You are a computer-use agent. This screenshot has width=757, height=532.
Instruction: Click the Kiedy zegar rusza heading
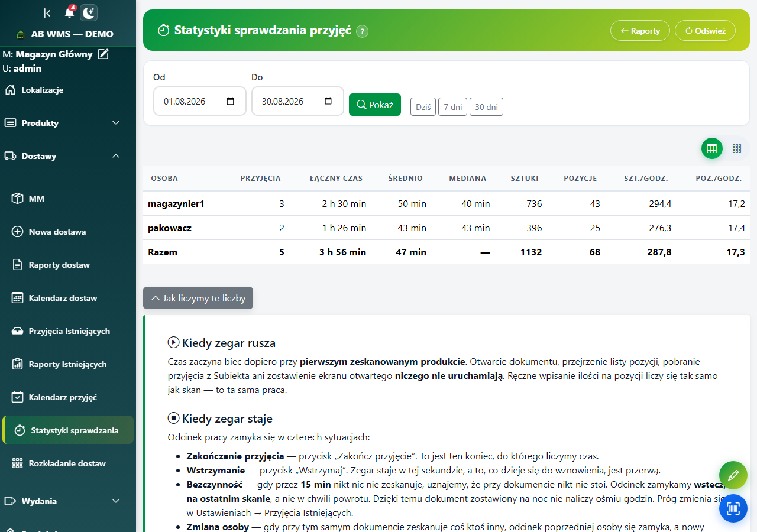click(229, 343)
